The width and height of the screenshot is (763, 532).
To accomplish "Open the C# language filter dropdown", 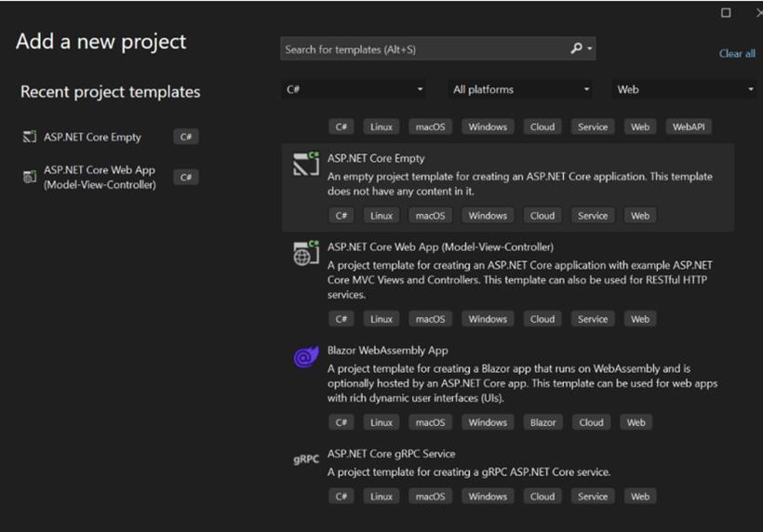I will click(354, 89).
